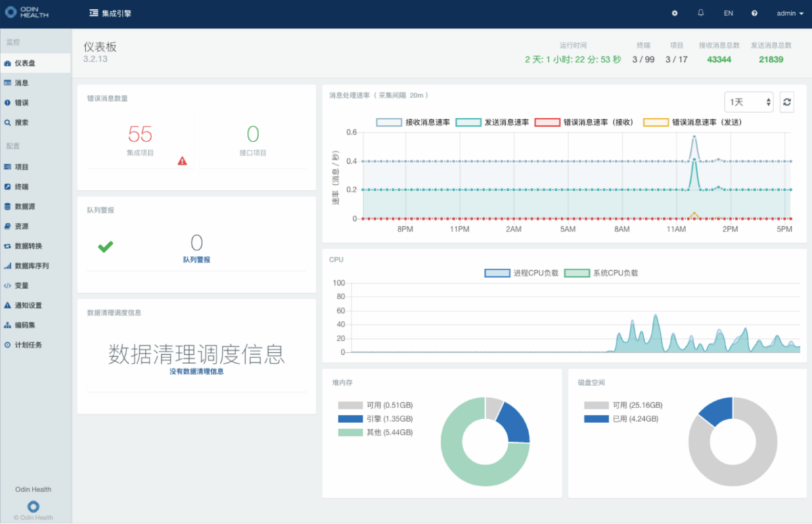This screenshot has width=812, height=524.
Task: Click the sidebar collapse icon beside 集成引擎
Action: point(93,14)
